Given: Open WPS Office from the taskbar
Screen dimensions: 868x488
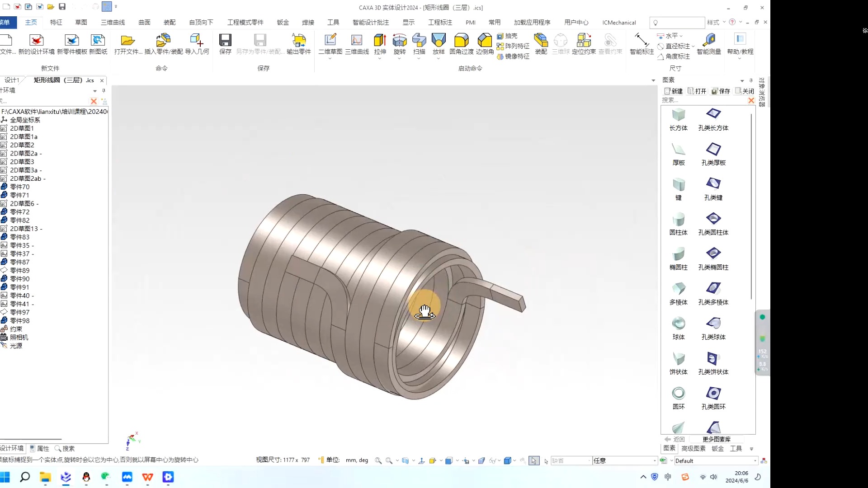Looking at the screenshot, I should pos(147,477).
